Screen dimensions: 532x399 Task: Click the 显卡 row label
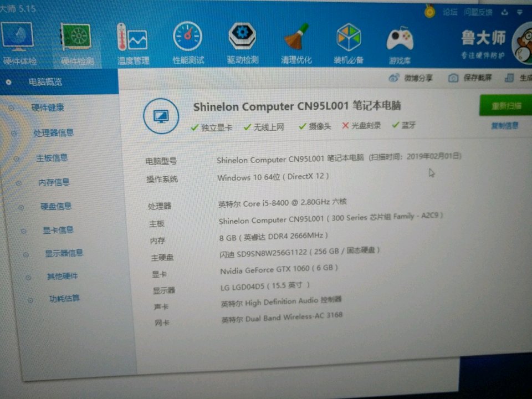[159, 274]
